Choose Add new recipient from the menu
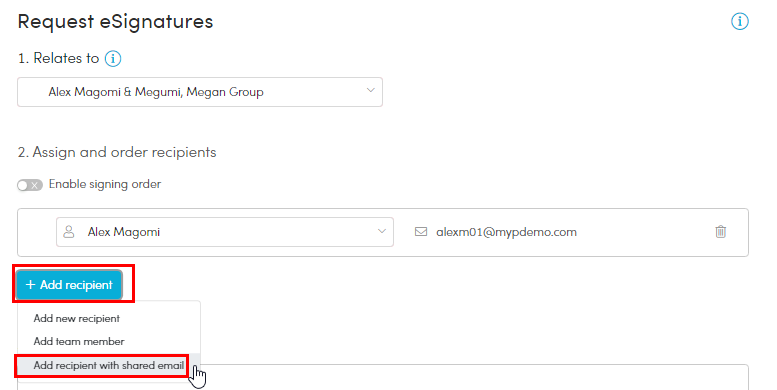777x390 pixels. 76,319
